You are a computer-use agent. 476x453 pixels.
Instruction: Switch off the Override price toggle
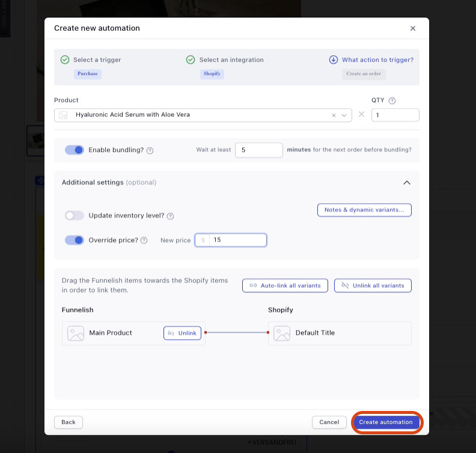tap(75, 240)
